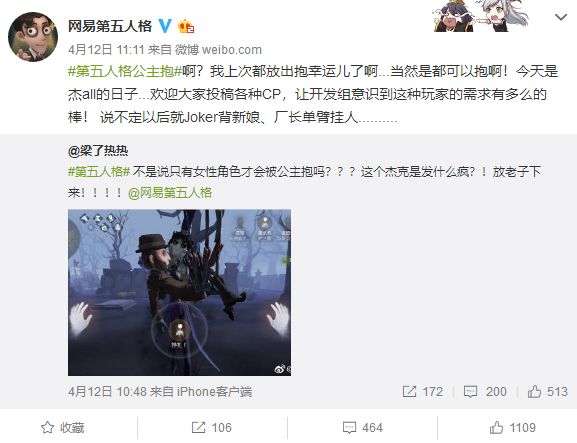
Task: Click the quoted post timestamp 4月12日 10:48
Action: tap(107, 391)
